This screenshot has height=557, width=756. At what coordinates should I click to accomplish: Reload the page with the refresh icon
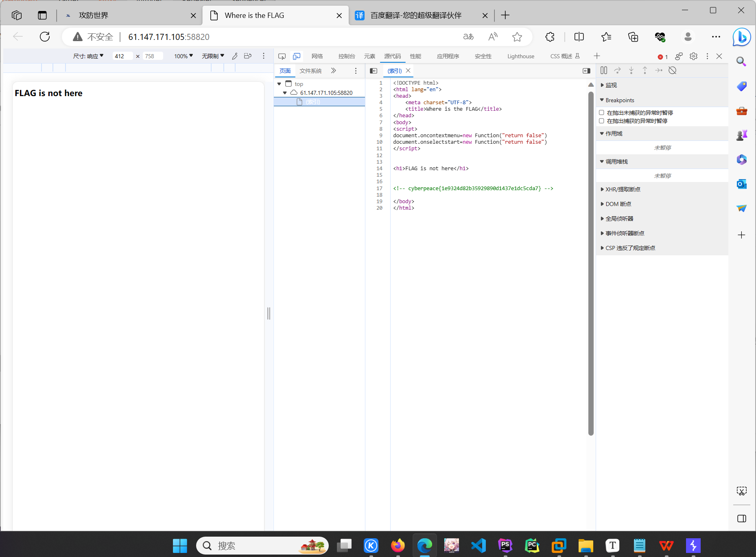pos(45,37)
